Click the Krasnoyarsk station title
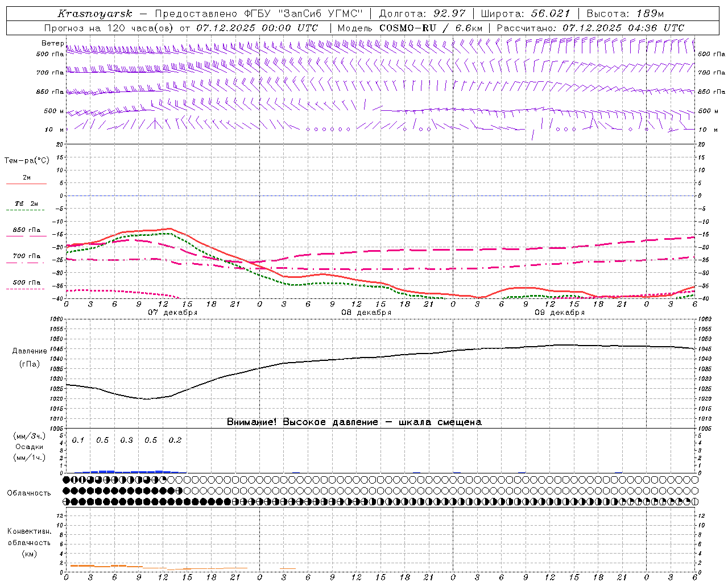The image size is (728, 582). click(x=94, y=14)
